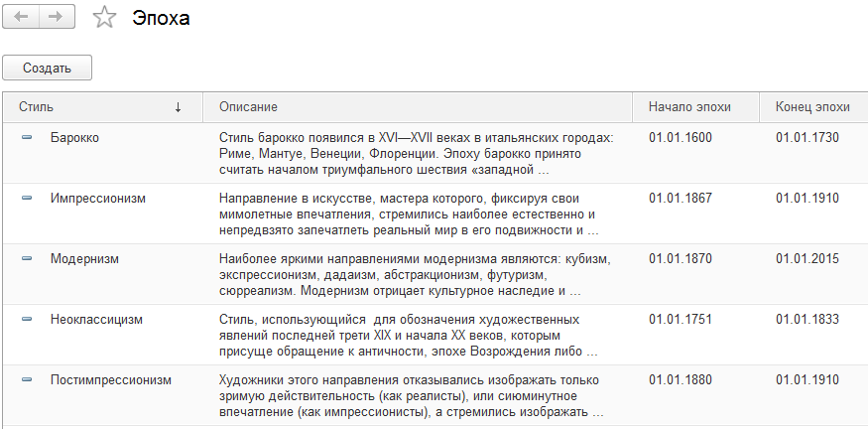Click the description starting 'Стиль, использующийся'
This screenshot has height=429, width=868.
(x=408, y=336)
